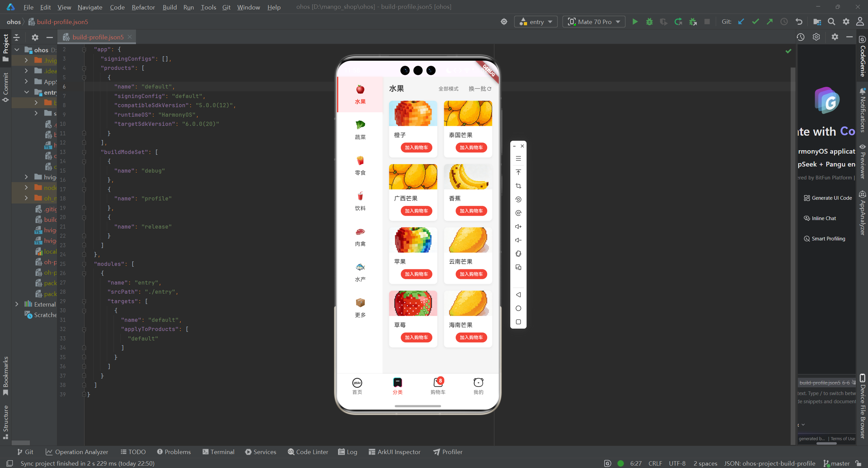
Task: Click the emulator volume up icon
Action: tap(518, 227)
